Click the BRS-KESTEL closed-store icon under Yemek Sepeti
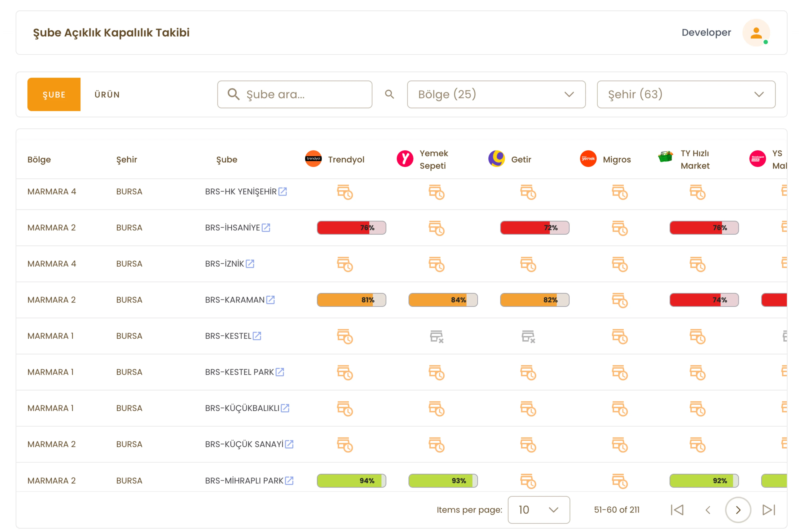Screen dimensions: 800x532 click(436, 336)
